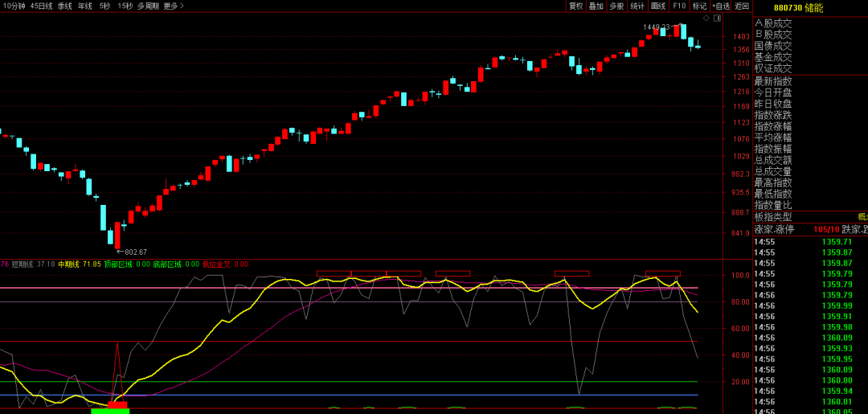Viewport: 868px width, 414px height.
Task: Switch to the 季线 quarterly tab
Action: coord(65,6)
